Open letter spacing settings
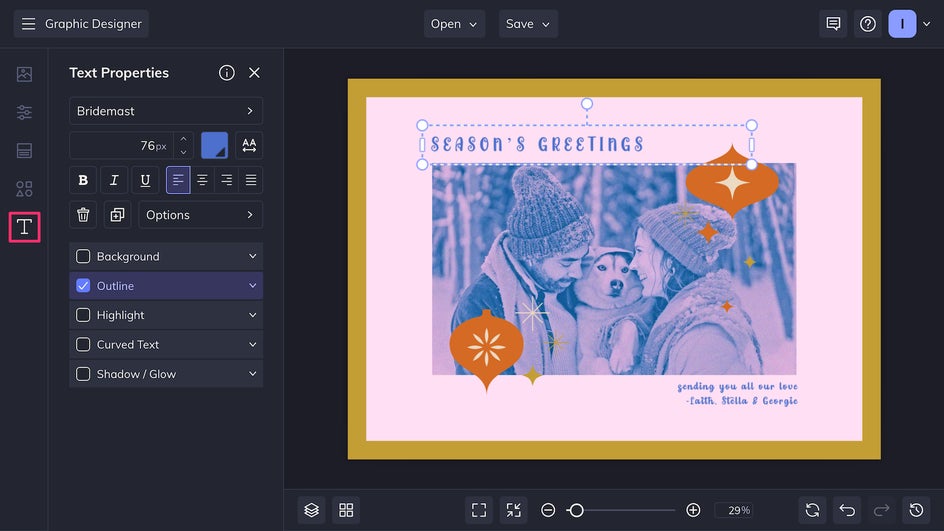Screen dimensions: 944x531 [x=249, y=145]
